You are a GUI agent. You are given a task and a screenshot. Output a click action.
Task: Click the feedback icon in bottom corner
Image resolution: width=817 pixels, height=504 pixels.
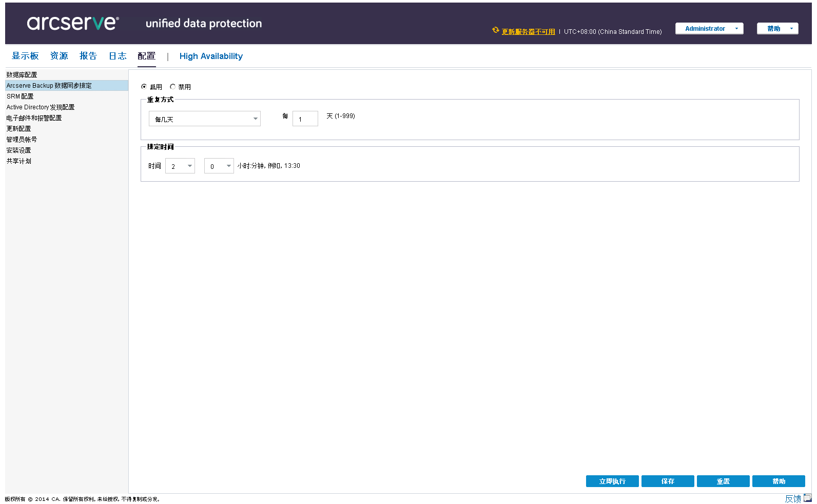click(807, 498)
